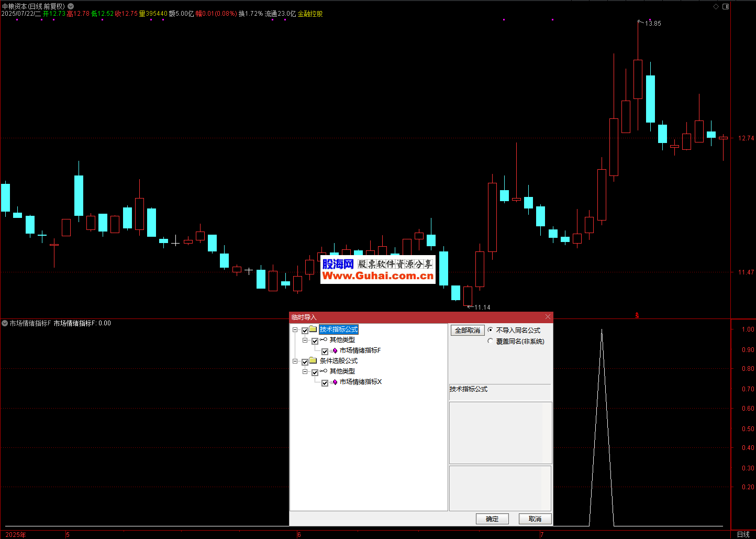Select the 不导入同名公式 radio option

pyautogui.click(x=491, y=330)
